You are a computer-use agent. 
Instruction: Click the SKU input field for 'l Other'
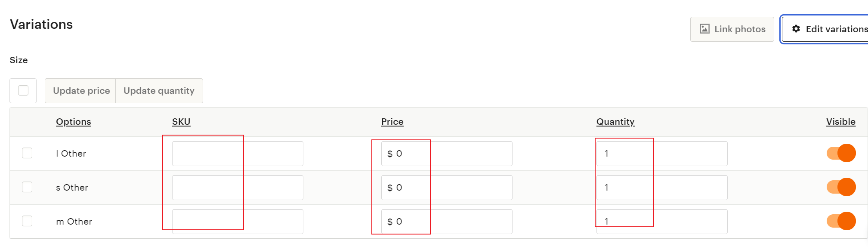(237, 153)
